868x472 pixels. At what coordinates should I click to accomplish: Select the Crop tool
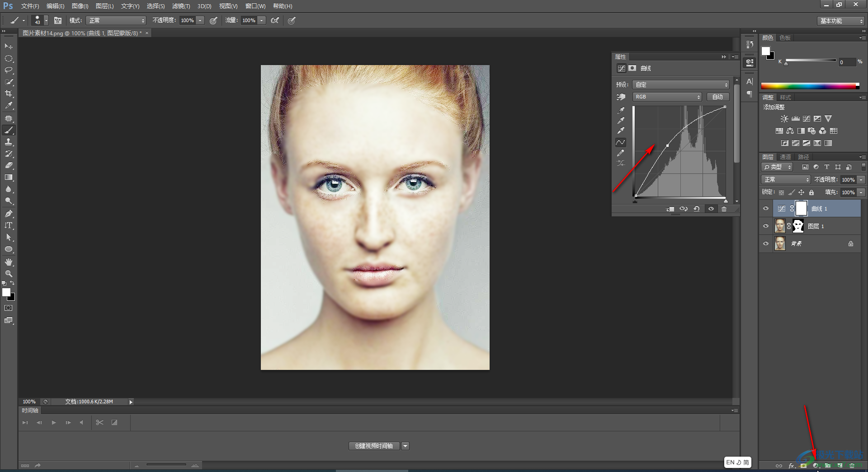(9, 93)
